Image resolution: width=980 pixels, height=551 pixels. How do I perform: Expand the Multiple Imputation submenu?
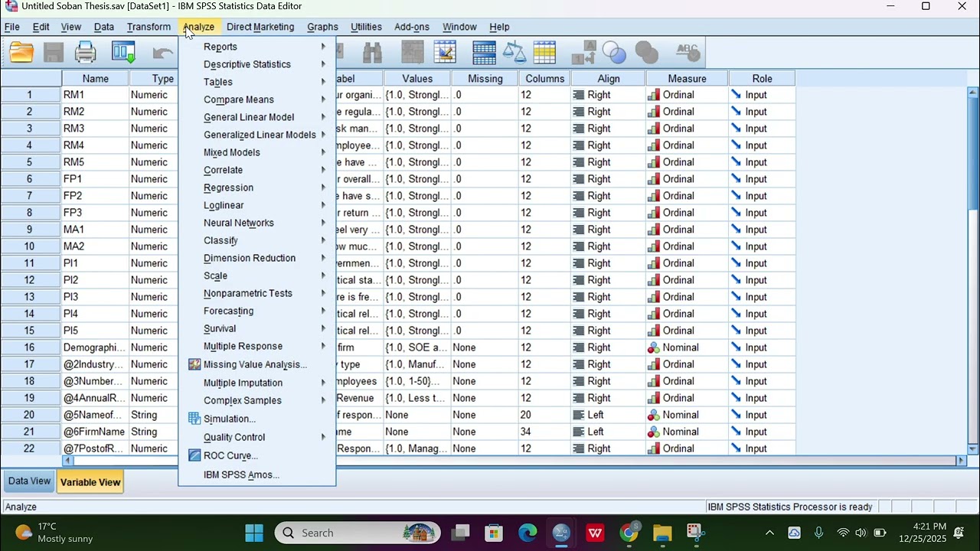[257, 383]
